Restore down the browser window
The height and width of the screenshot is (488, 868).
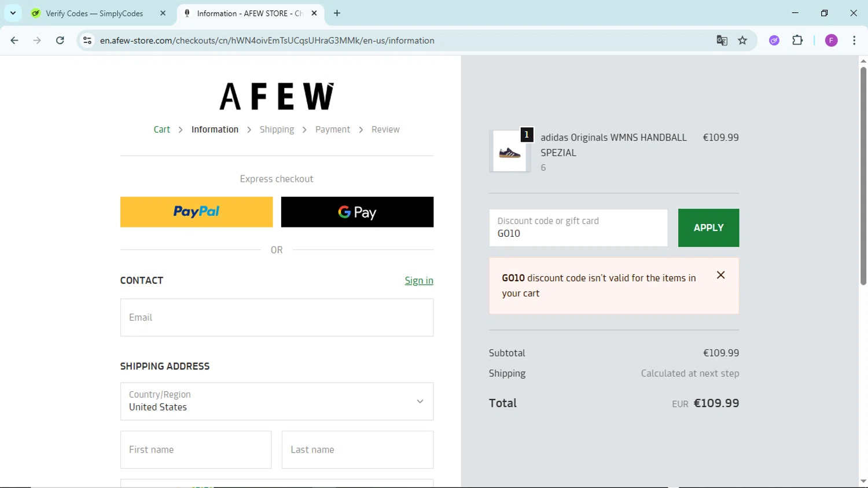(x=824, y=13)
